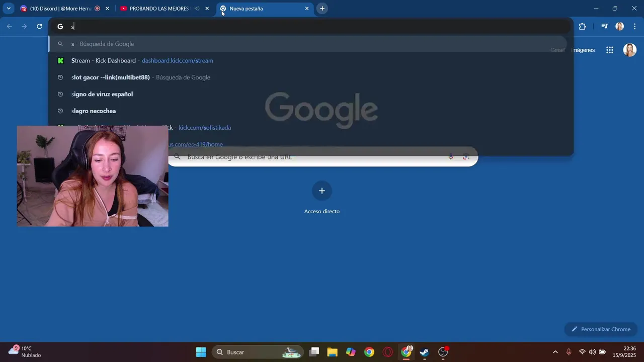The image size is (644, 362).
Task: Search by image with Lens icon
Action: 466,157
